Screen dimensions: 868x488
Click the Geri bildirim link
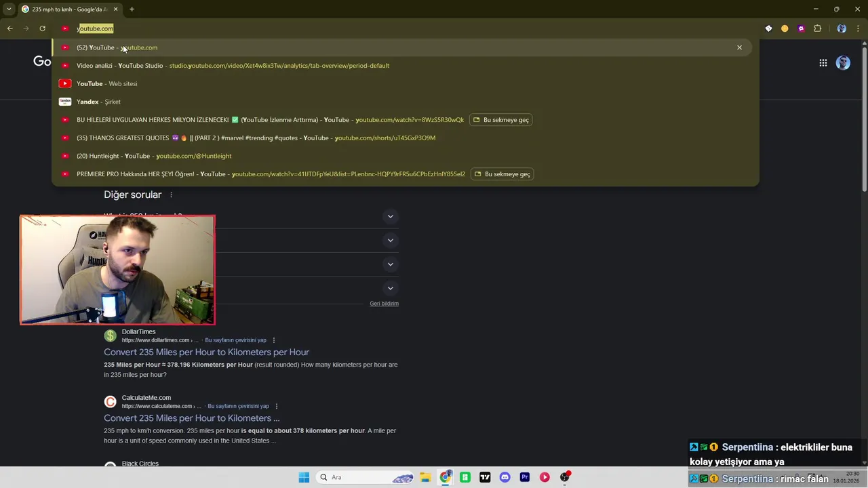click(x=384, y=304)
